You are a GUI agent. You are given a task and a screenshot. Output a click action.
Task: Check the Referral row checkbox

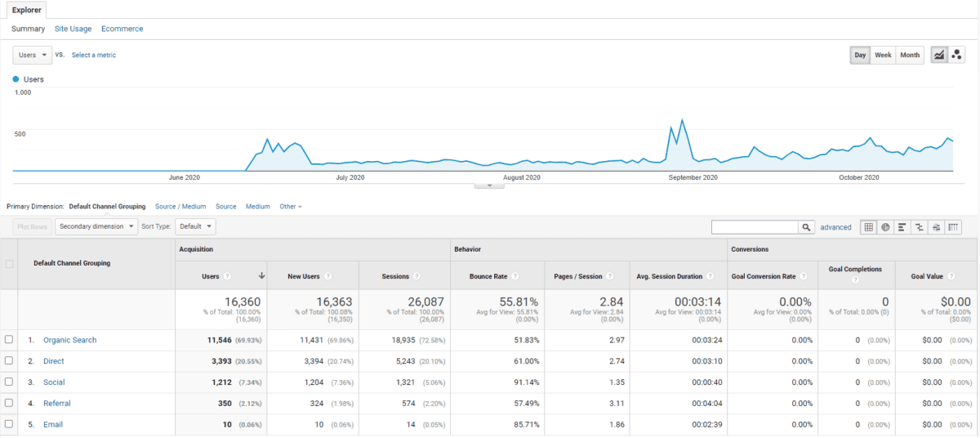9,403
